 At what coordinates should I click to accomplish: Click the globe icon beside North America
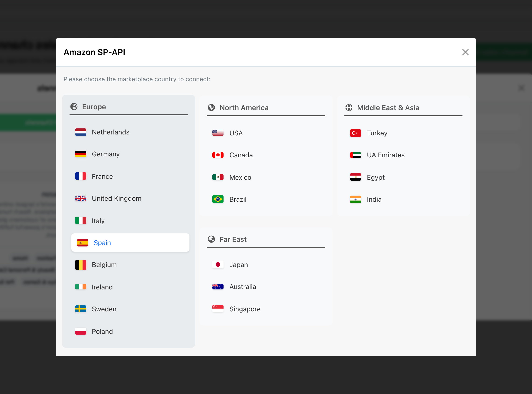click(211, 108)
